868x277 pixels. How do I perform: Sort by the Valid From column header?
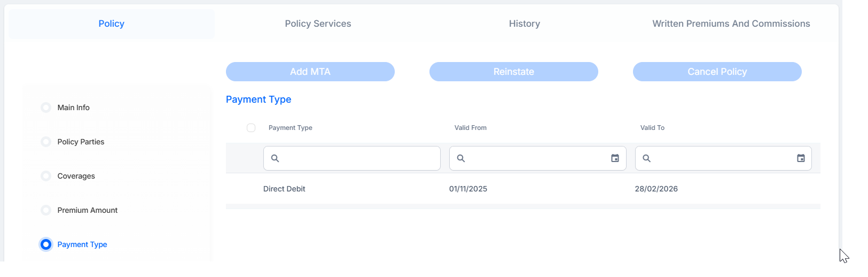point(471,128)
